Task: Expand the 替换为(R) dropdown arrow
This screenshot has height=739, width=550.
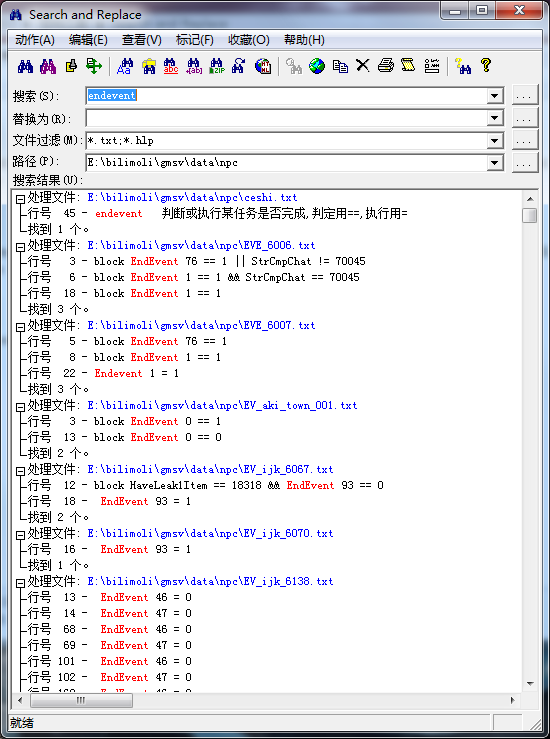Action: pos(494,118)
